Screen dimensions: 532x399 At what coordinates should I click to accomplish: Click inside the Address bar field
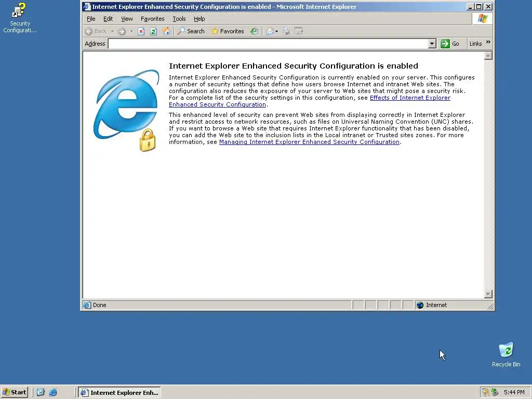coord(268,44)
